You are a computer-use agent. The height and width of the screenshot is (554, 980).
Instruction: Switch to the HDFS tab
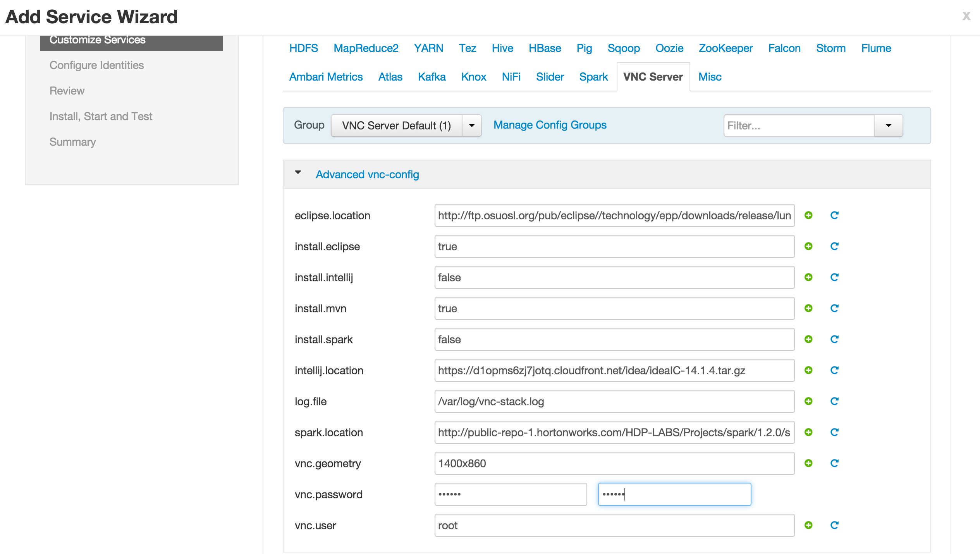tap(304, 48)
